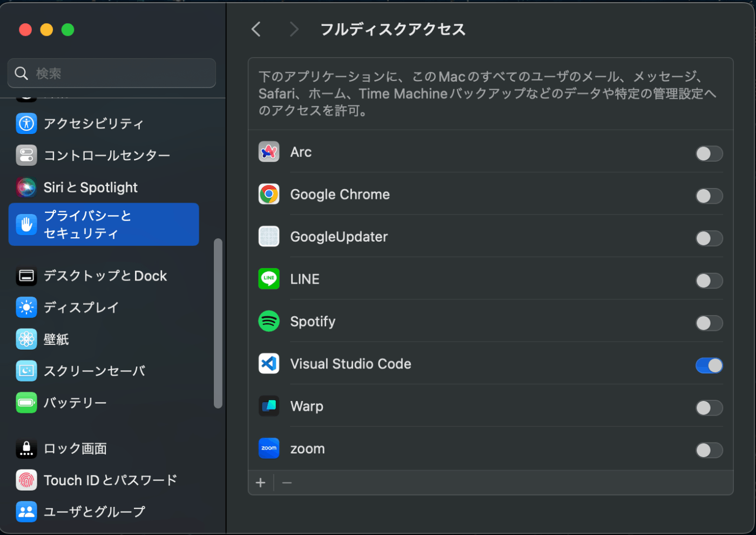Select the Spotify row label
This screenshot has width=756, height=535.
tap(313, 322)
